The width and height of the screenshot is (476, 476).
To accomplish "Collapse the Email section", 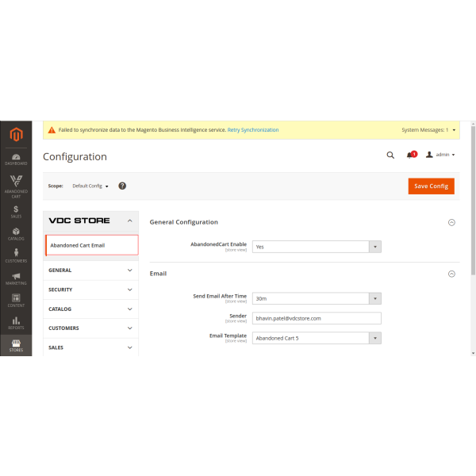I will click(451, 274).
